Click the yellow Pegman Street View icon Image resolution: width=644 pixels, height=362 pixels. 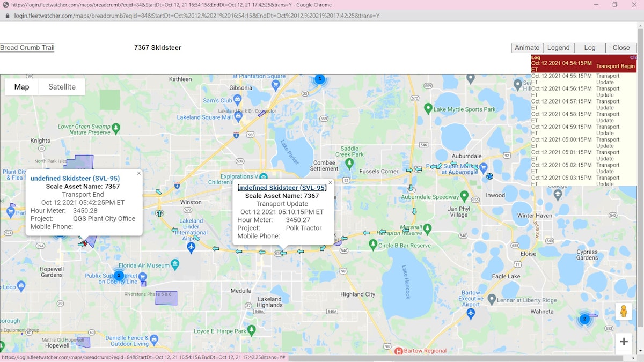point(624,311)
